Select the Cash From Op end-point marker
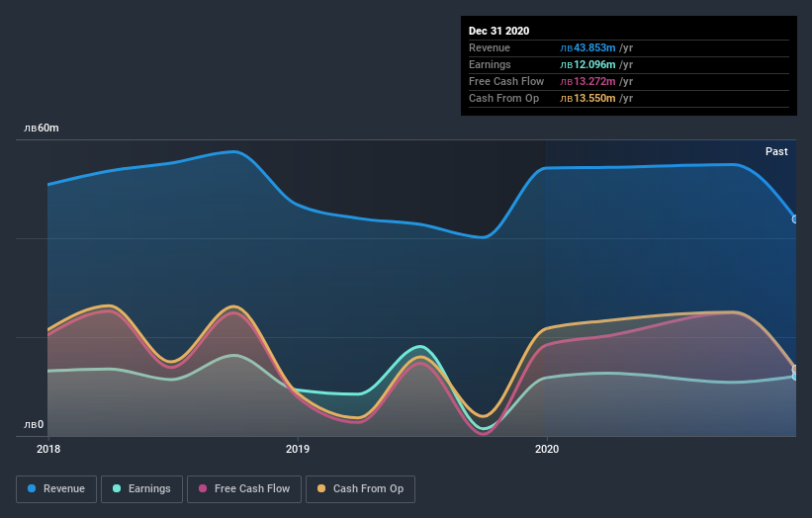 tap(795, 369)
